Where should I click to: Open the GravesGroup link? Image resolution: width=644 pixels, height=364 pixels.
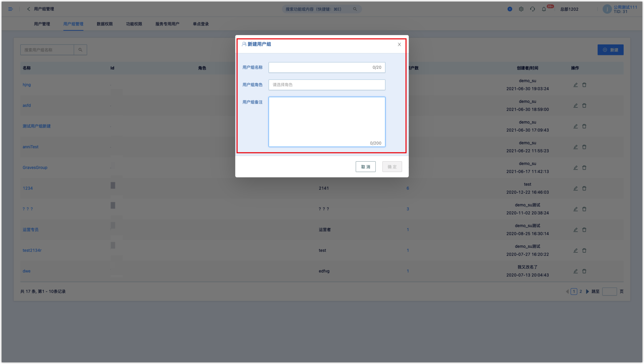pos(35,168)
